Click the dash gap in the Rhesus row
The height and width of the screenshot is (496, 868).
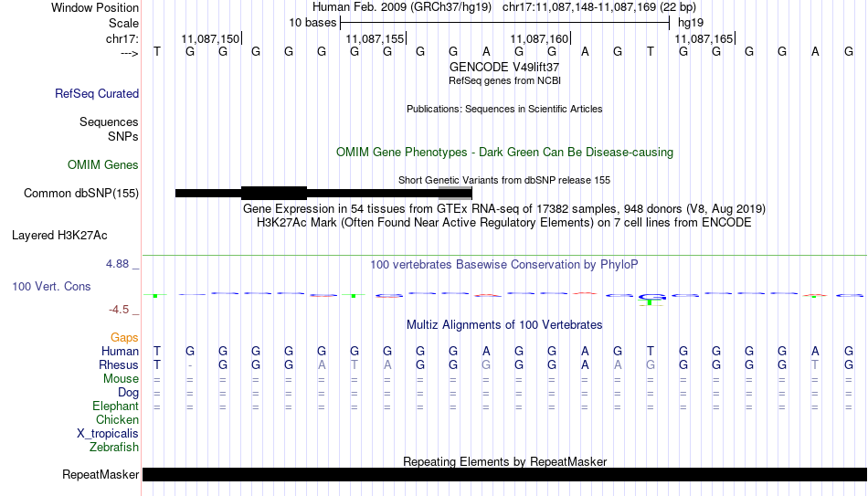[190, 365]
